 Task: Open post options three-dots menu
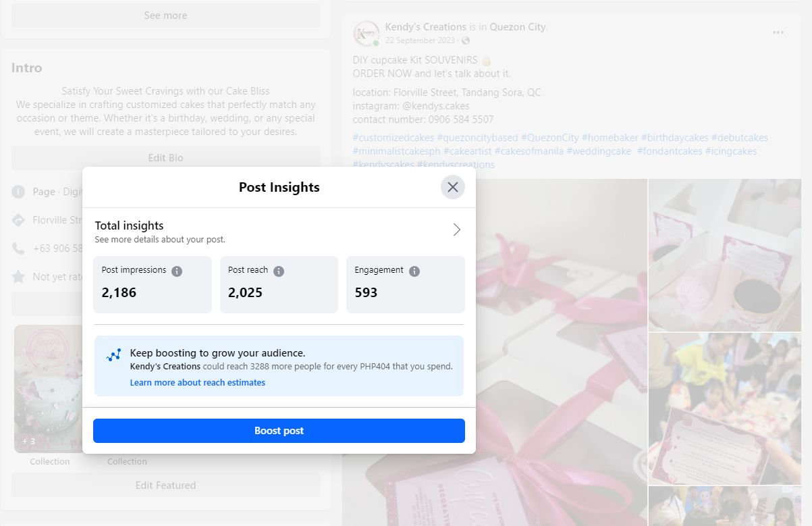[x=778, y=32]
